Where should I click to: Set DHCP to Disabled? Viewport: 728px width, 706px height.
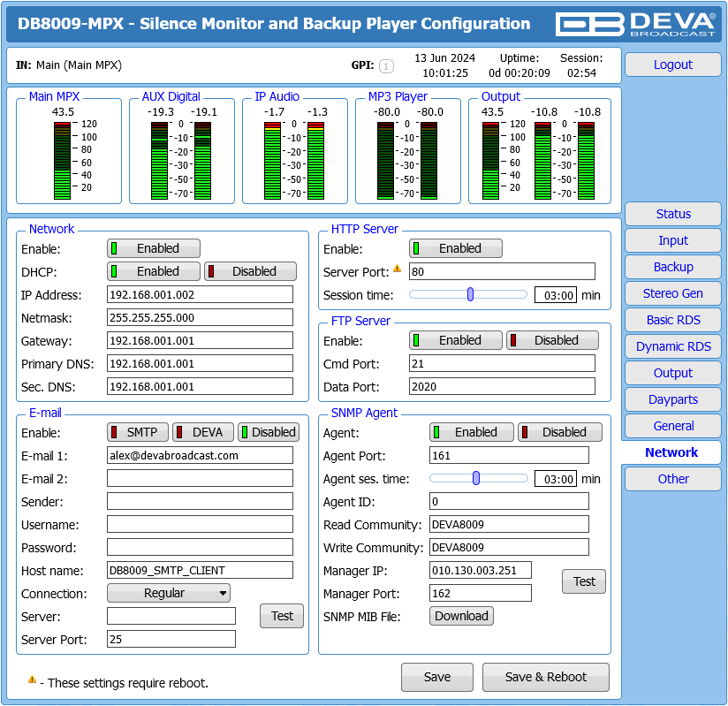tap(250, 271)
